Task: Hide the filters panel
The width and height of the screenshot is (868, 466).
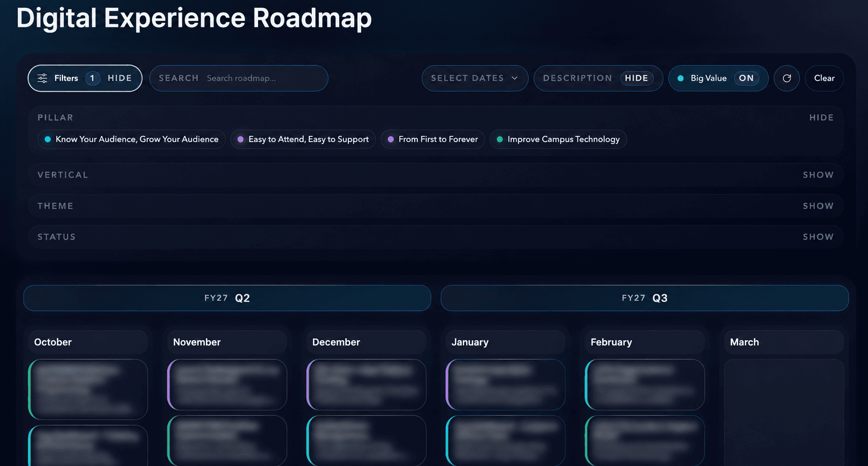Action: click(120, 78)
